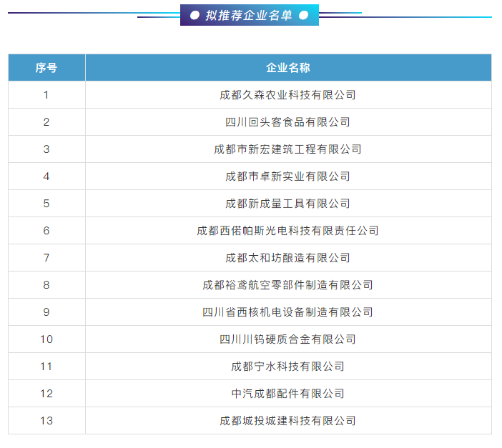This screenshot has width=502, height=448.
Task: Click 成都市卓新实业有限公司 entry
Action: pyautogui.click(x=287, y=176)
